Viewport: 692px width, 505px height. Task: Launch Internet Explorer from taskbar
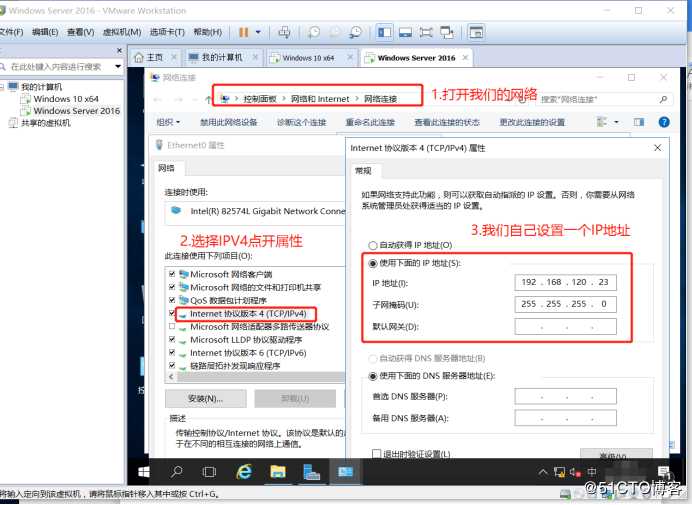pos(244,472)
